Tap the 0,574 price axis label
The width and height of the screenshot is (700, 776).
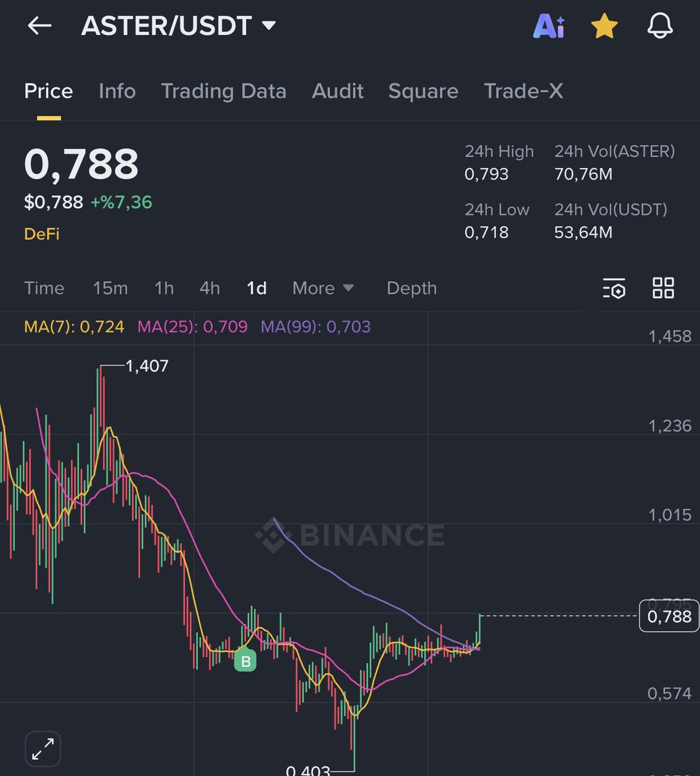(670, 694)
